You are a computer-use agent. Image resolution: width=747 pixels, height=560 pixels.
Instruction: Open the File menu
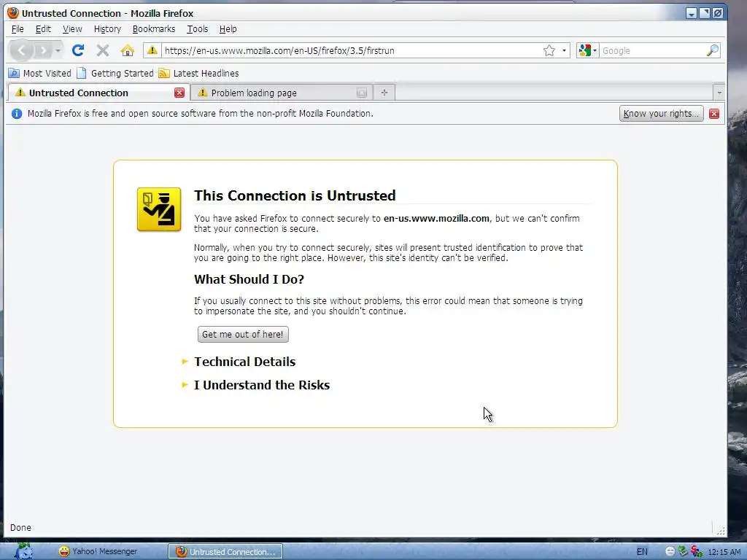(x=18, y=29)
